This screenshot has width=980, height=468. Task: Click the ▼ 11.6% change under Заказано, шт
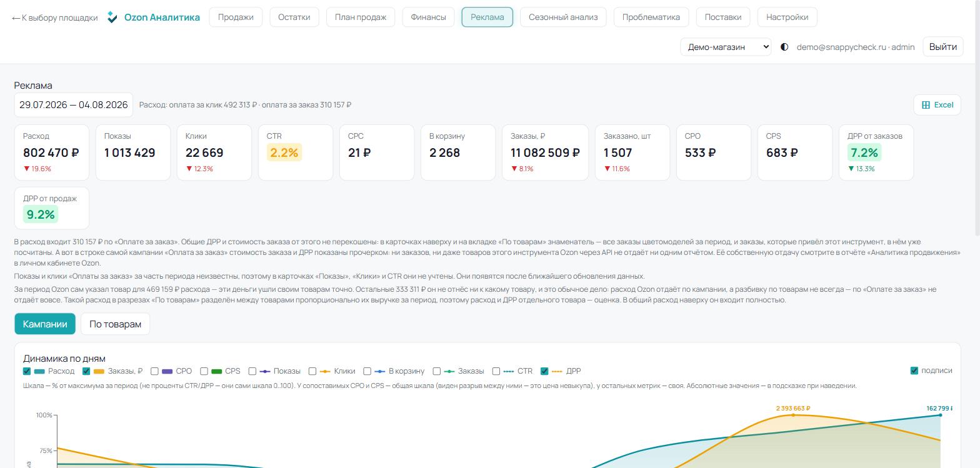(617, 169)
